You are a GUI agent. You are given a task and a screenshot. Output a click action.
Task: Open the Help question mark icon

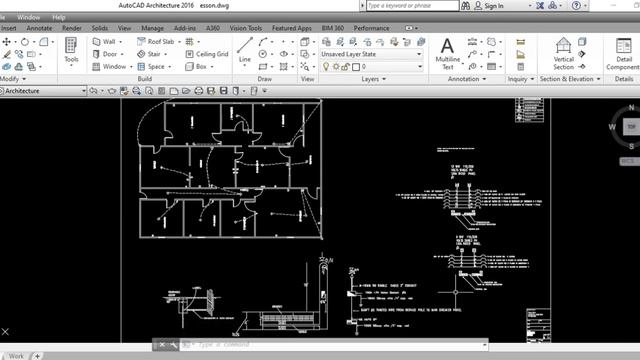pyautogui.click(x=576, y=6)
